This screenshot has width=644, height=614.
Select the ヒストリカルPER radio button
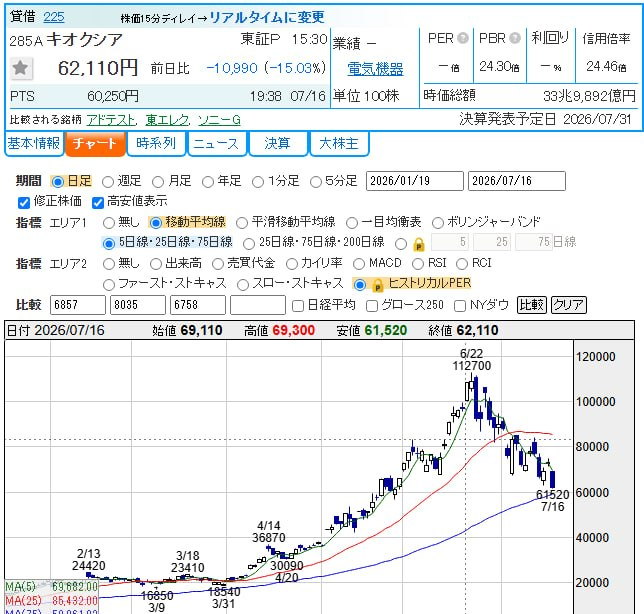click(x=360, y=284)
